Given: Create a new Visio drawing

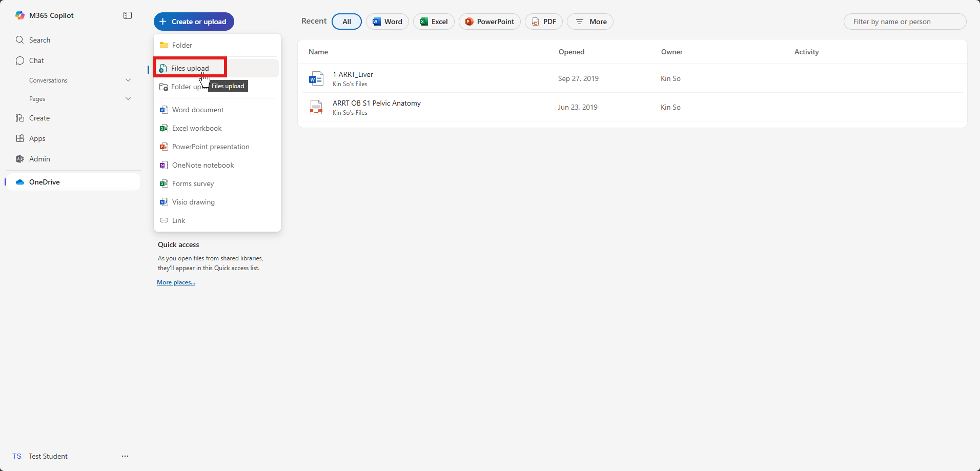Looking at the screenshot, I should tap(217, 202).
